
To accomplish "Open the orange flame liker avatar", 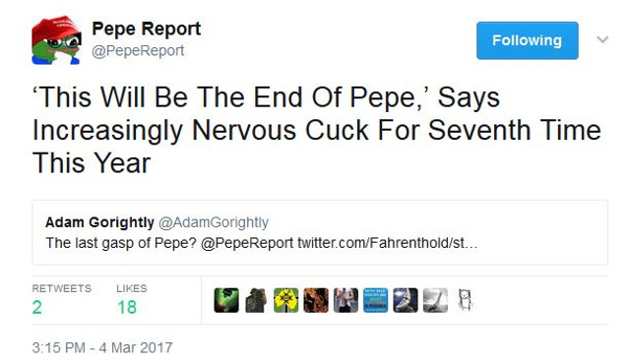I will pyautogui.click(x=316, y=300).
